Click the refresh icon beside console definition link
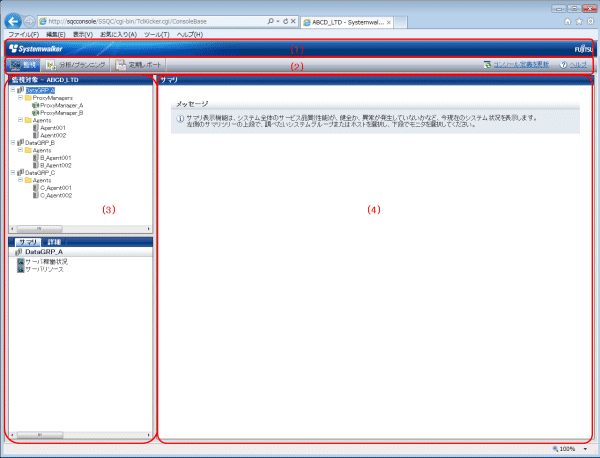 (x=487, y=65)
